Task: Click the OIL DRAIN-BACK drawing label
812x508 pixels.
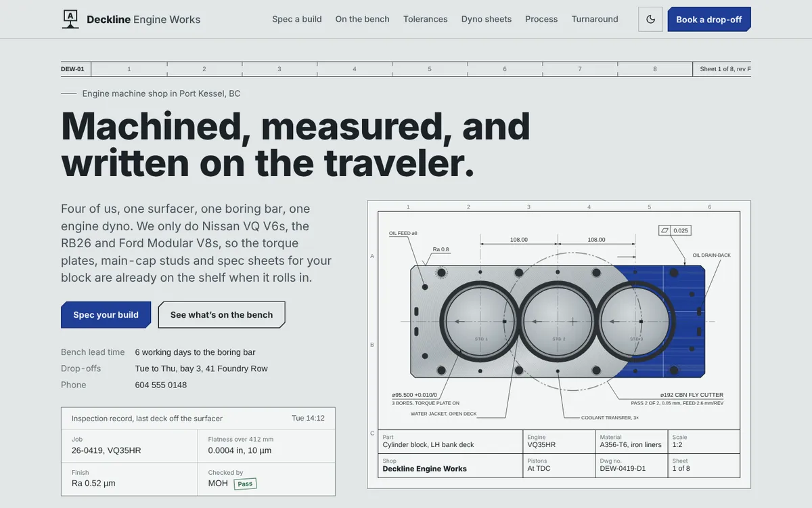Action: point(711,255)
